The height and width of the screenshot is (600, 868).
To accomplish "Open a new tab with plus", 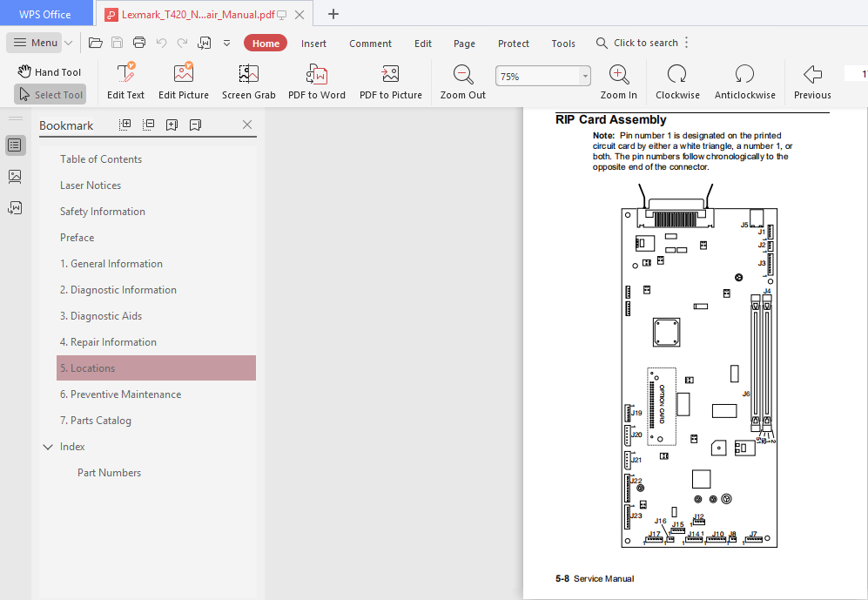I will click(333, 14).
